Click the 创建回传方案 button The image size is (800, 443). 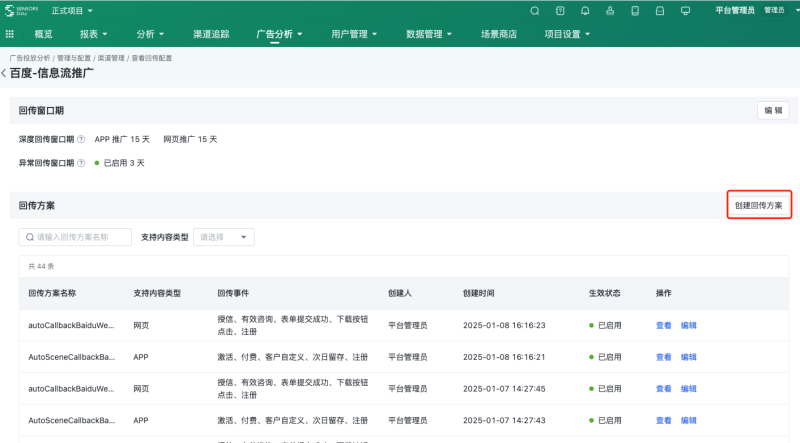(759, 206)
